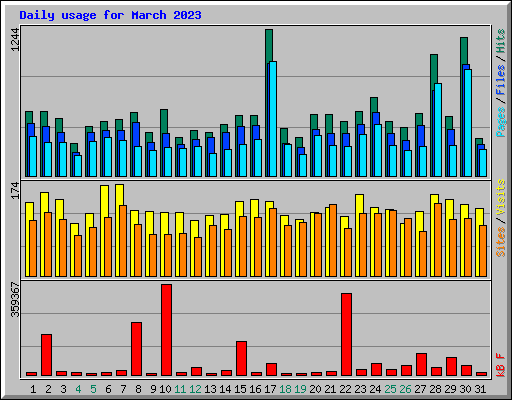
Task: Click weekend day label 25
Action: click(390, 389)
